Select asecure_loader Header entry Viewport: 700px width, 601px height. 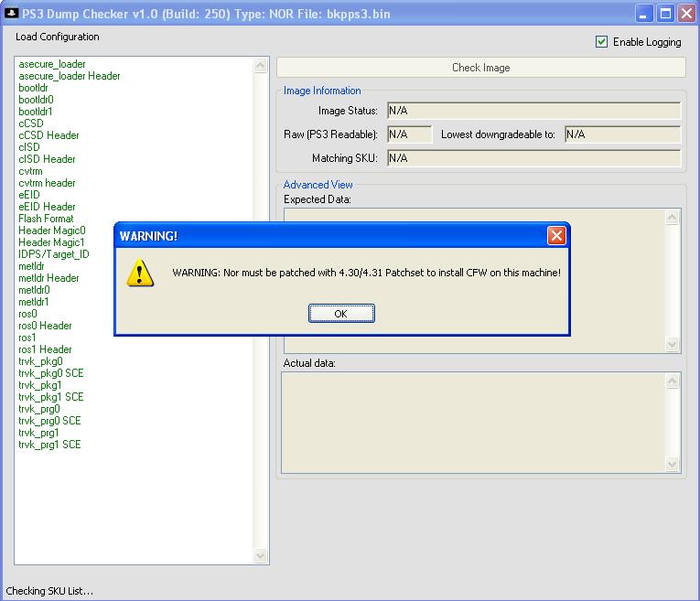[x=70, y=76]
